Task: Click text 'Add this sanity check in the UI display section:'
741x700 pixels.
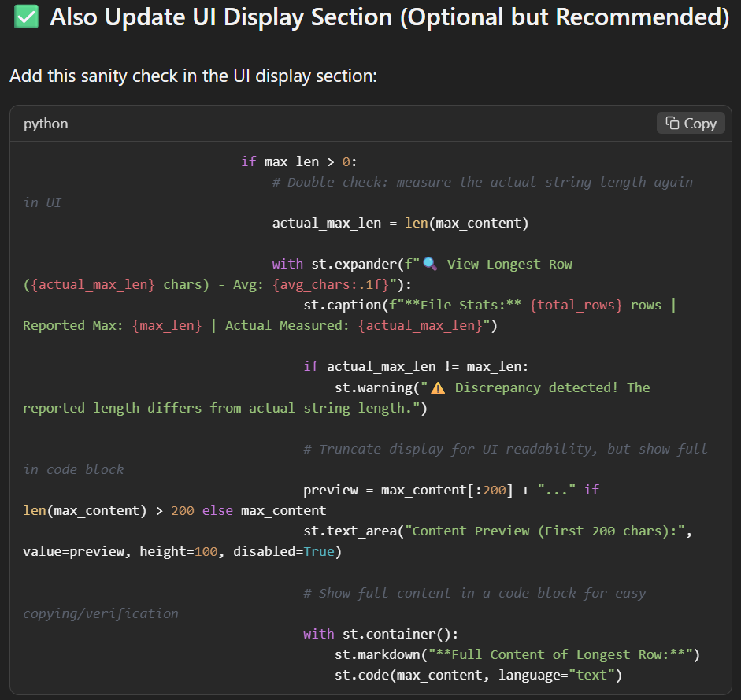Action: [x=193, y=76]
